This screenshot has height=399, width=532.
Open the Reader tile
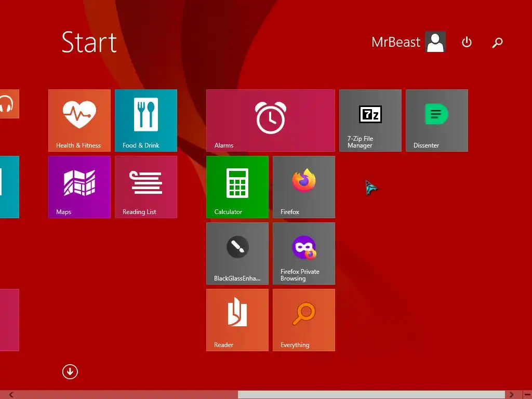[x=237, y=320]
